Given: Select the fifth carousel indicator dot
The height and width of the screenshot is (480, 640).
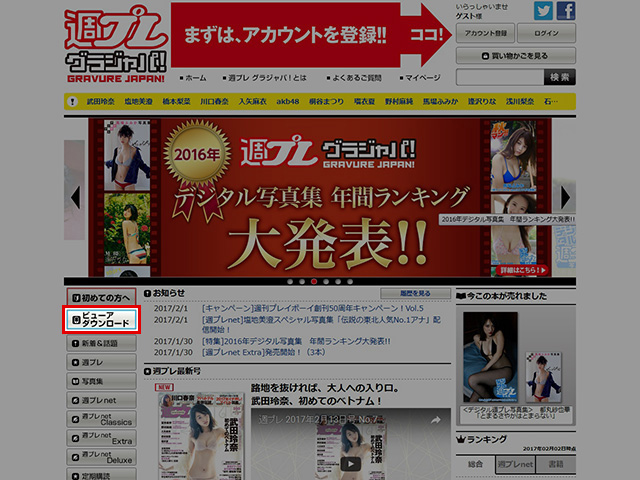Looking at the screenshot, I should (338, 282).
